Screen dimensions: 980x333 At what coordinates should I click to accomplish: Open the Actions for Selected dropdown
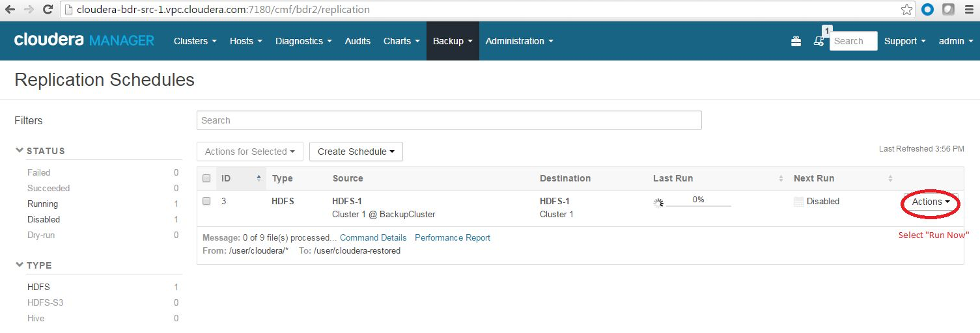[x=250, y=152]
